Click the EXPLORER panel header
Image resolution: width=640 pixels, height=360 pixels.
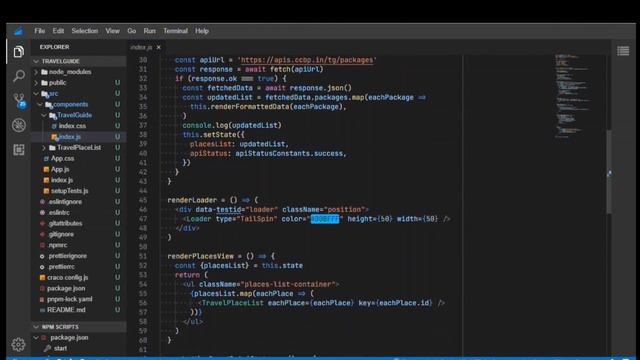pyautogui.click(x=54, y=47)
